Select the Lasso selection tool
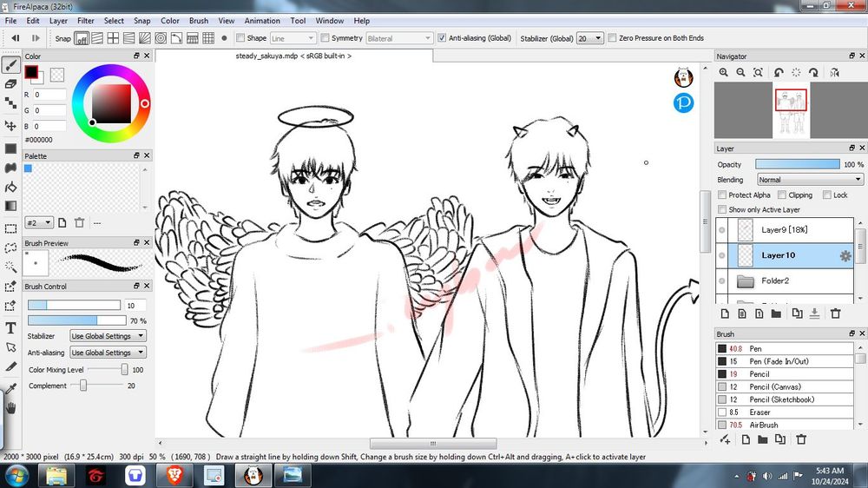Screen dimensions: 868x488 (10, 247)
